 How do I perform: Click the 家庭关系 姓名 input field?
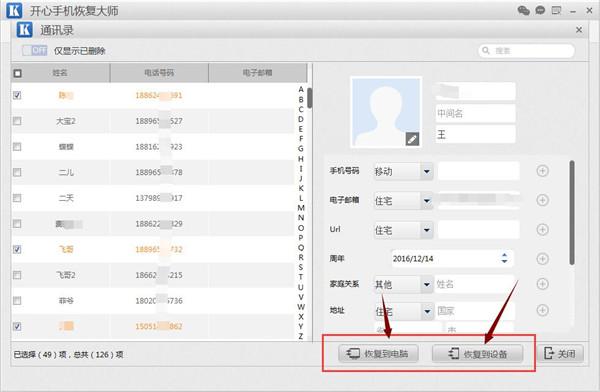475,284
